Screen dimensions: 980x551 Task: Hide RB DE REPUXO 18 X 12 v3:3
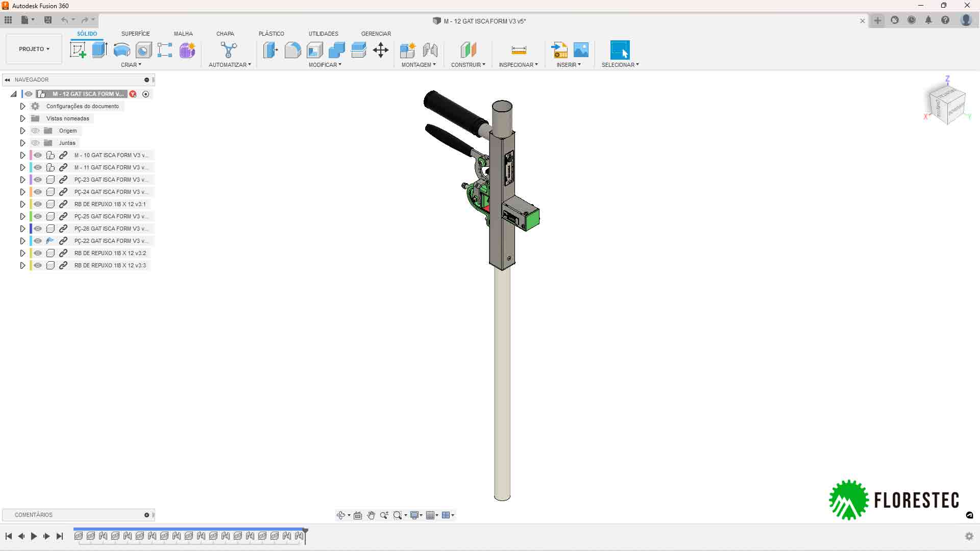(38, 265)
